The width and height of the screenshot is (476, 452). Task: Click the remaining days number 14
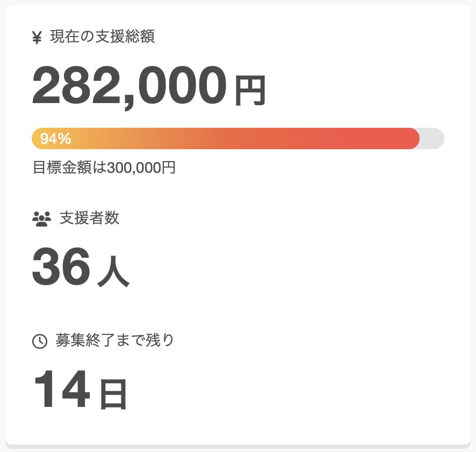(61, 390)
